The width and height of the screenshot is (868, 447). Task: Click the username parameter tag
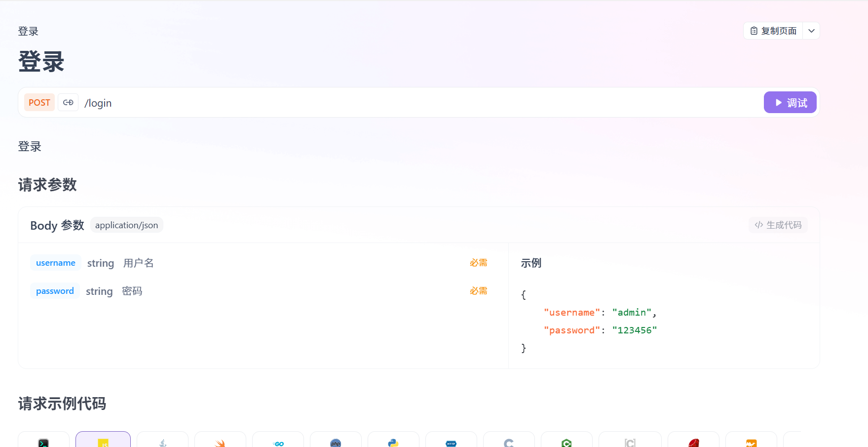56,263
